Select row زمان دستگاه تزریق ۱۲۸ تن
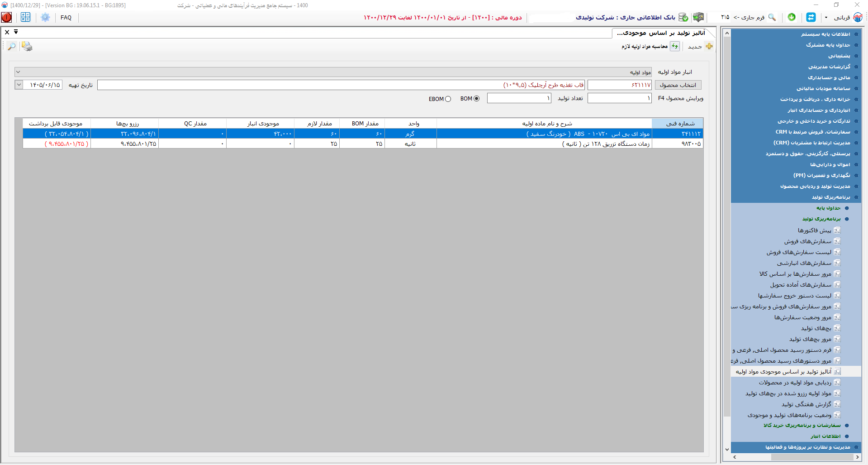 [363, 144]
